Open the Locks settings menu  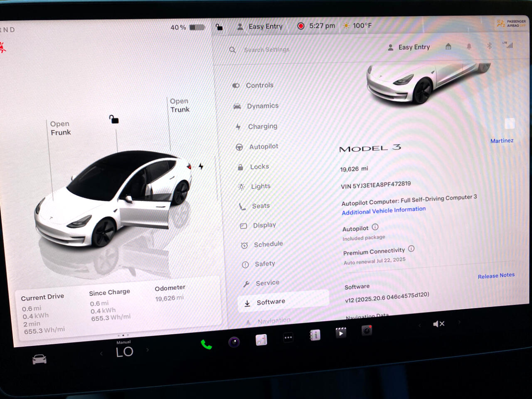tap(254, 167)
